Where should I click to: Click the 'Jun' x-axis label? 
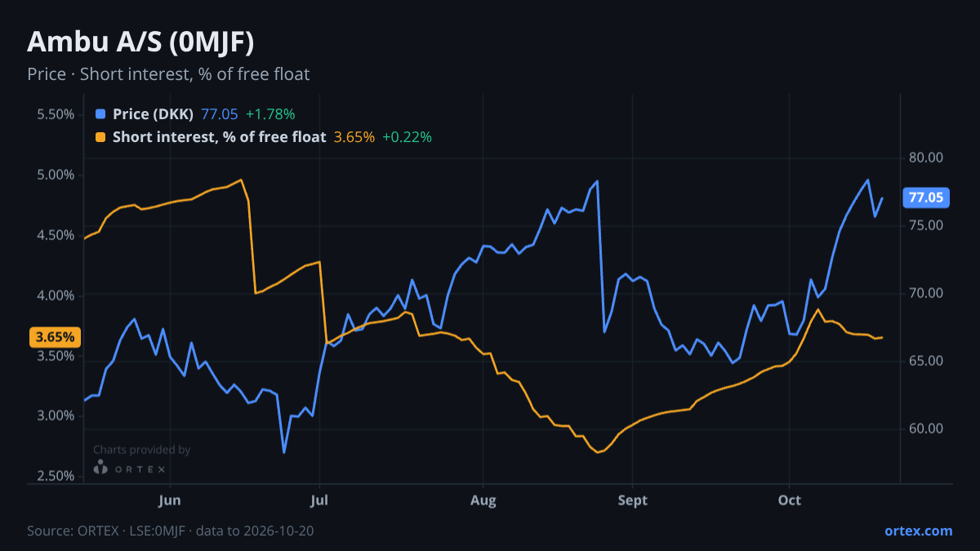point(170,500)
